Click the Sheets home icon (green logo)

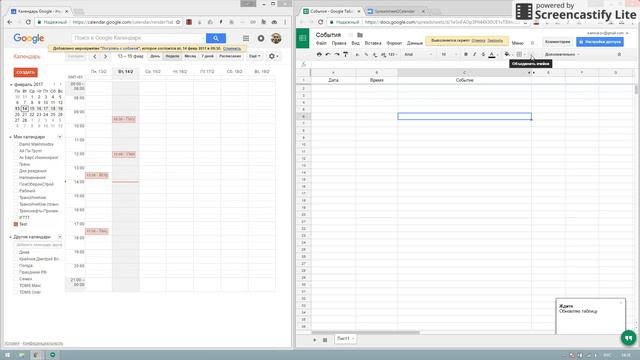coord(302,38)
